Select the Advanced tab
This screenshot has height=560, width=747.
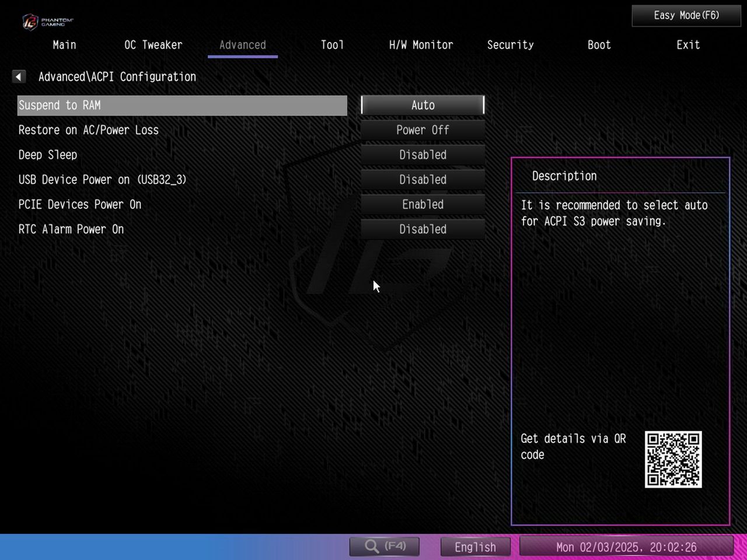coord(243,45)
